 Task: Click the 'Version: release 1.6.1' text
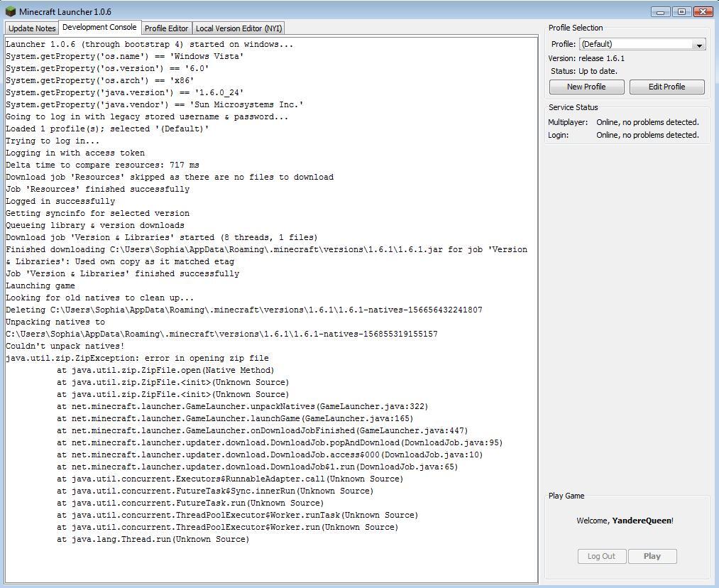click(x=586, y=58)
